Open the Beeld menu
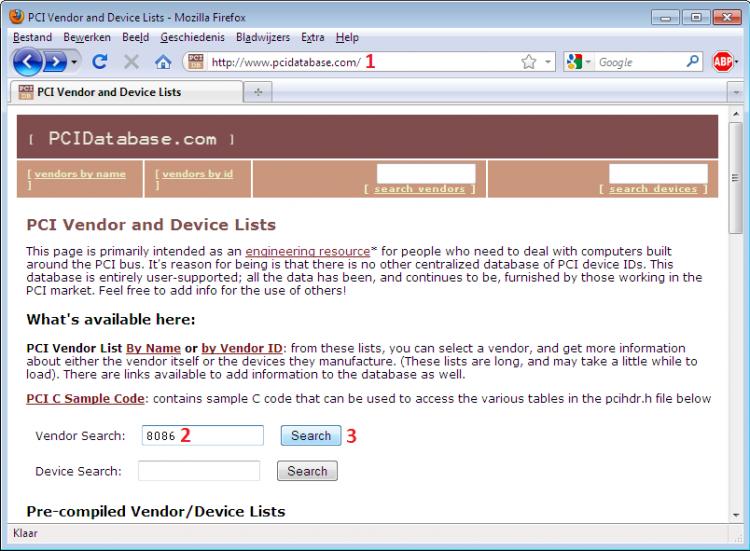Viewport: 750px width, 551px height. pyautogui.click(x=135, y=37)
